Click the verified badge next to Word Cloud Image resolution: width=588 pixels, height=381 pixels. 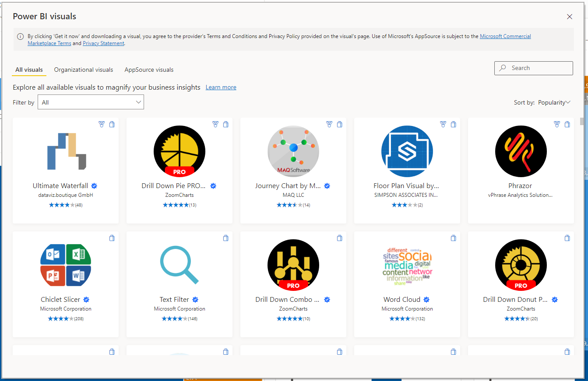tap(426, 300)
